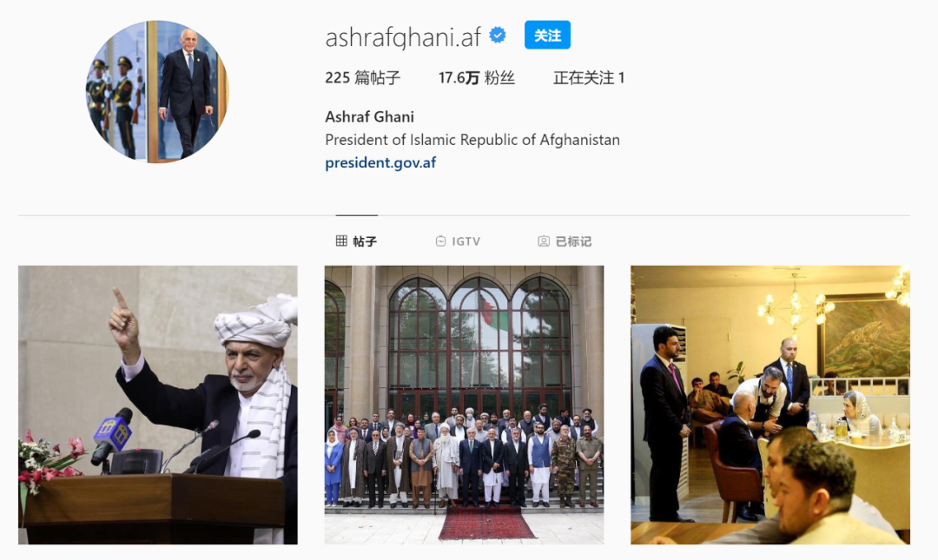The image size is (938, 560).
Task: Select the 帖子 posts tab
Action: coord(357,241)
